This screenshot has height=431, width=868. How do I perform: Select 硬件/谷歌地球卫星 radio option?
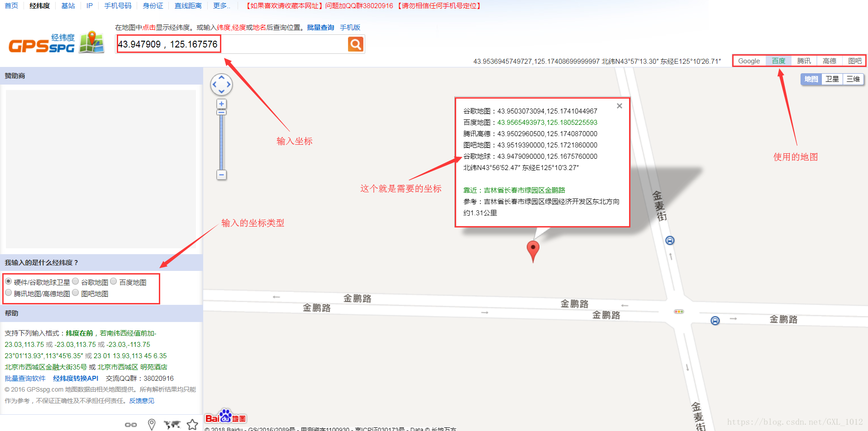(8, 281)
